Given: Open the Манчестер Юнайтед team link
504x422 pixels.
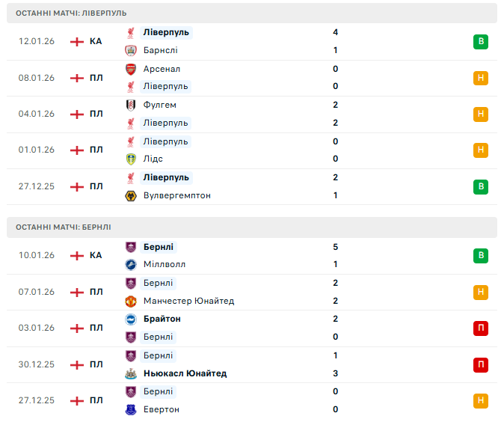Looking at the screenshot, I should [188, 301].
